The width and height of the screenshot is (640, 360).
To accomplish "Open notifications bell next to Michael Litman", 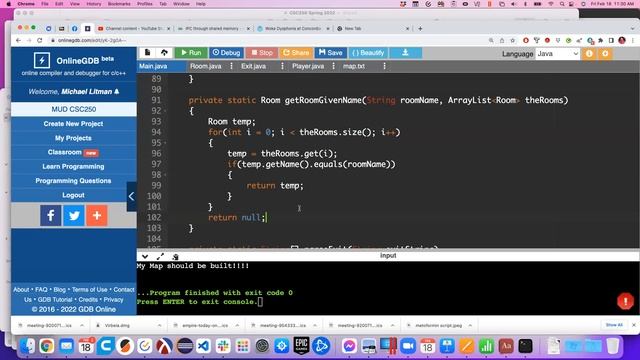I will (117, 91).
